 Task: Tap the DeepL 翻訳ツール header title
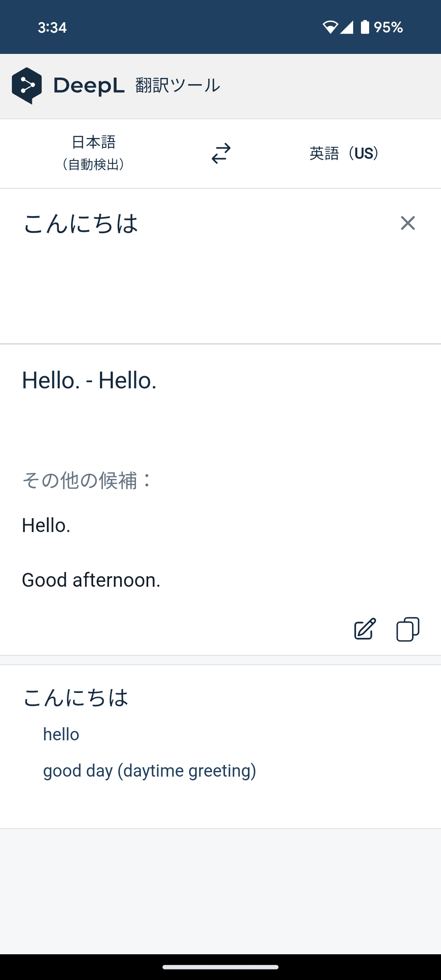(137, 86)
